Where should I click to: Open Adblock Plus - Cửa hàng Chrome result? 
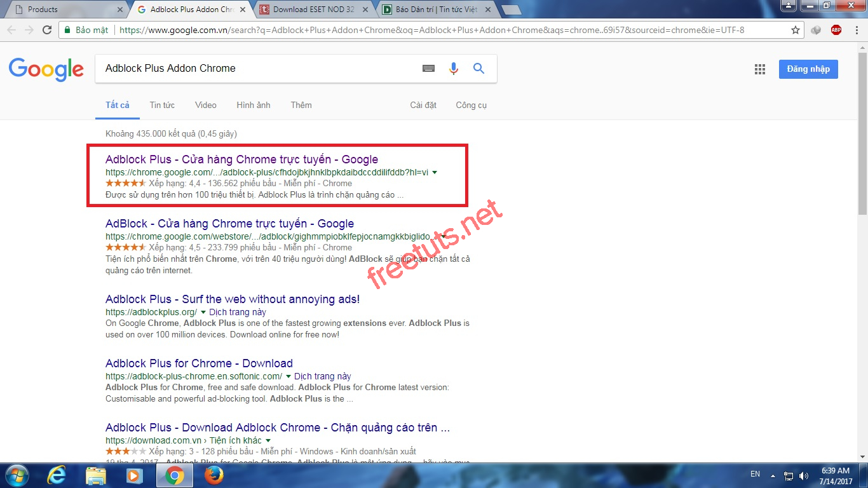(x=241, y=159)
